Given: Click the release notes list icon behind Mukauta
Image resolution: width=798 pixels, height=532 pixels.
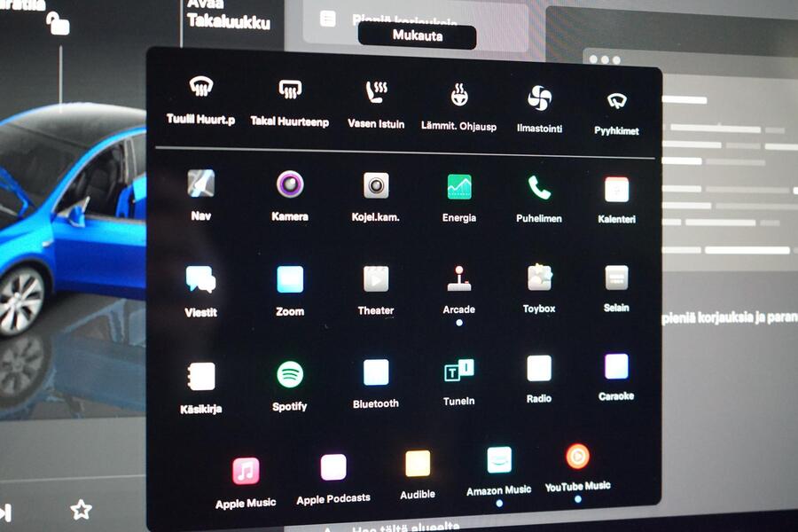Looking at the screenshot, I should pyautogui.click(x=328, y=20).
